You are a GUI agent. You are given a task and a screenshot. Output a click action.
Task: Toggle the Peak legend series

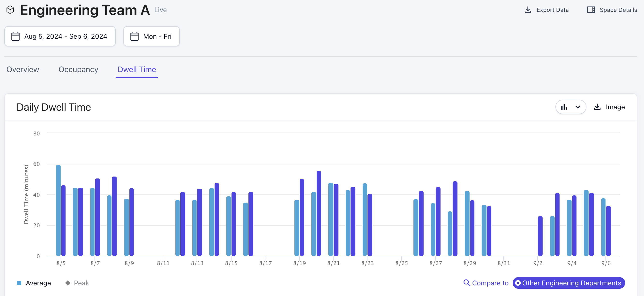tap(81, 283)
